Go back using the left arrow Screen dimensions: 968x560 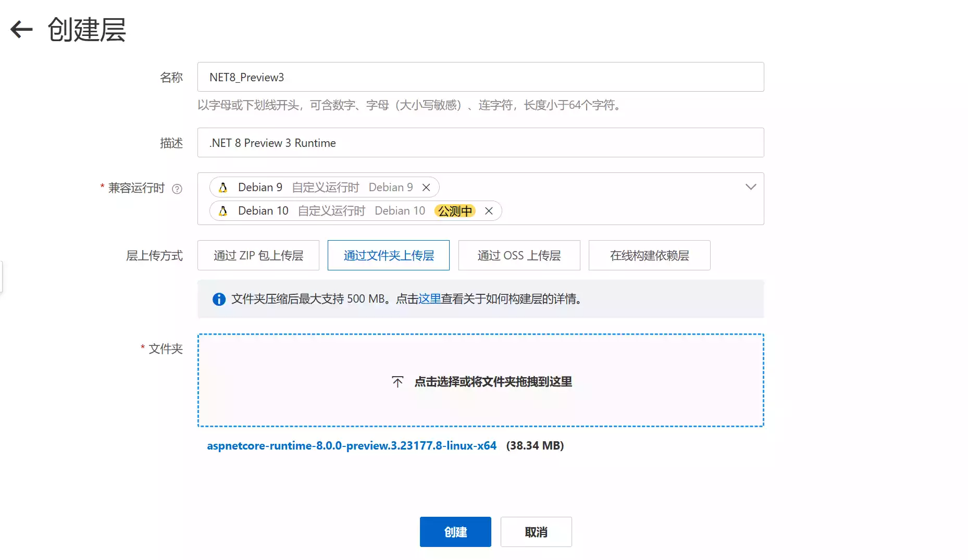point(21,29)
